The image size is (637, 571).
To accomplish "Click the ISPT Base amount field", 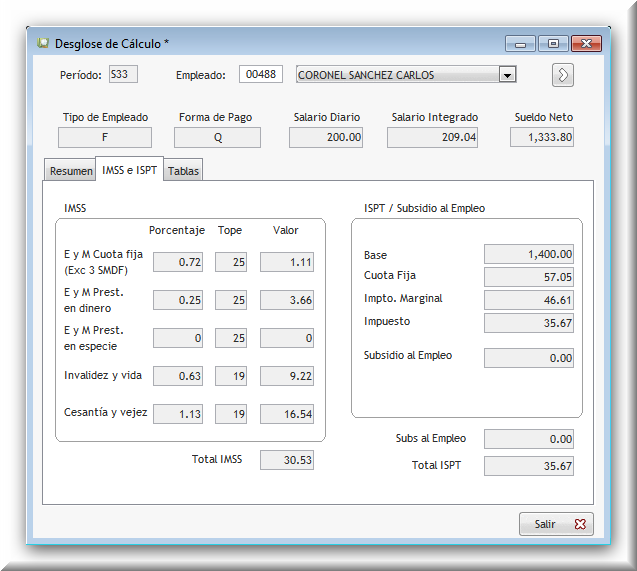I will (529, 254).
